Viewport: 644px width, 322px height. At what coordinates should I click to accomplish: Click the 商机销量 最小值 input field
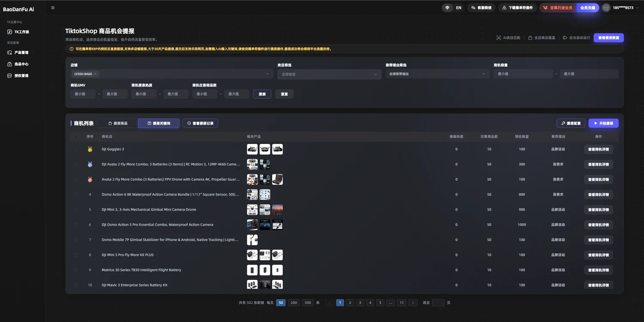(523, 74)
